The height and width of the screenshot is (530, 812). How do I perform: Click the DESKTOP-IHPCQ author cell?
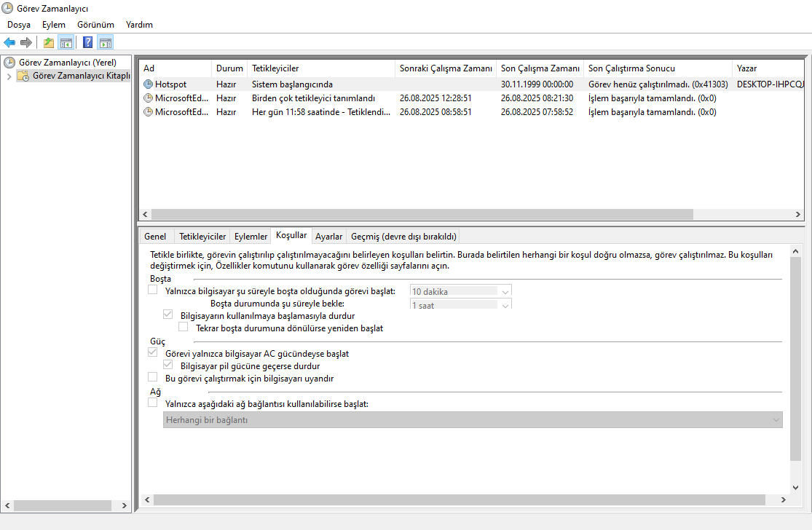point(770,84)
